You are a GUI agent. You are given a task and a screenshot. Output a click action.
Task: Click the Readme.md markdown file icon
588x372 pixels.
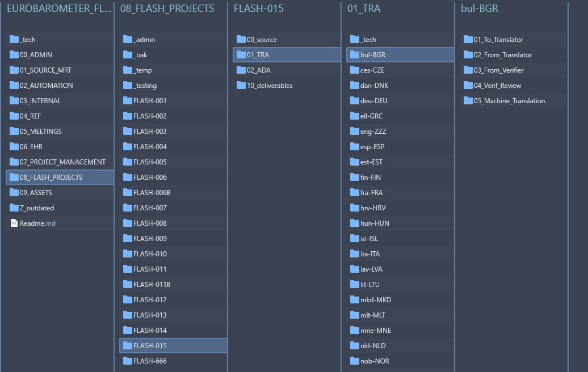tap(14, 223)
